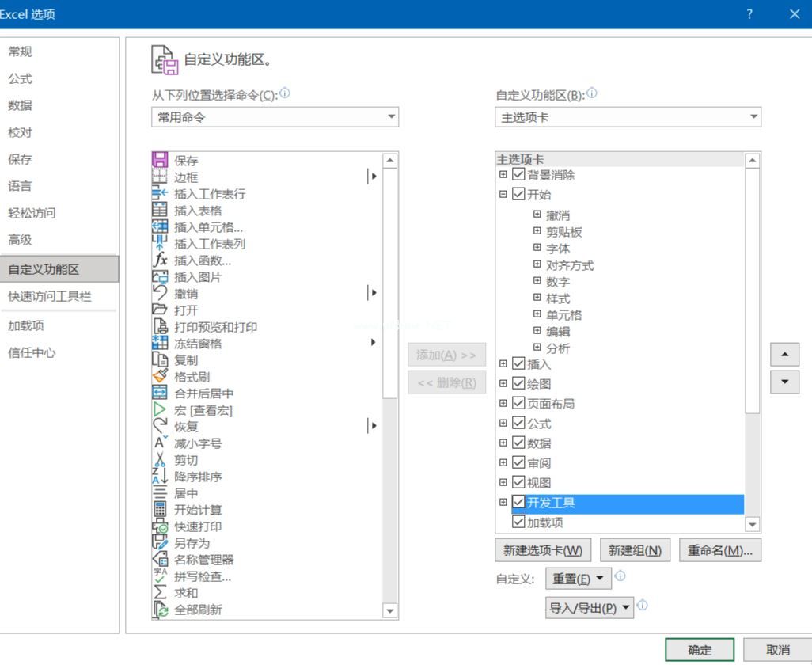The height and width of the screenshot is (665, 812).
Task: Switch to 快速访问工具栏 category
Action: (x=50, y=296)
